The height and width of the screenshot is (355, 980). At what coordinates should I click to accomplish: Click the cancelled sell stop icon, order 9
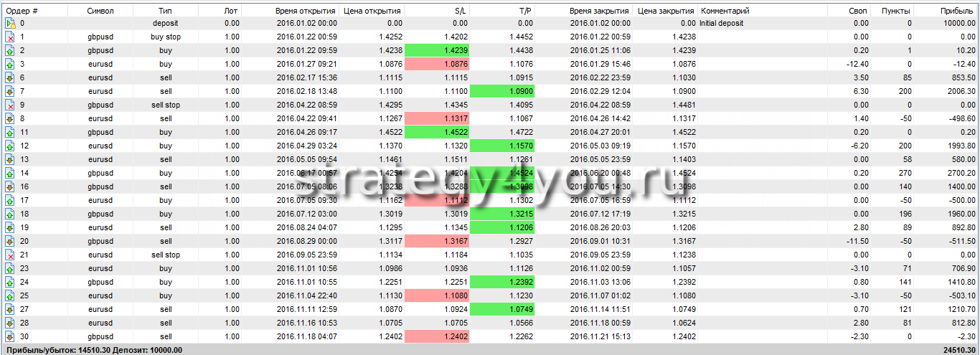(x=10, y=105)
